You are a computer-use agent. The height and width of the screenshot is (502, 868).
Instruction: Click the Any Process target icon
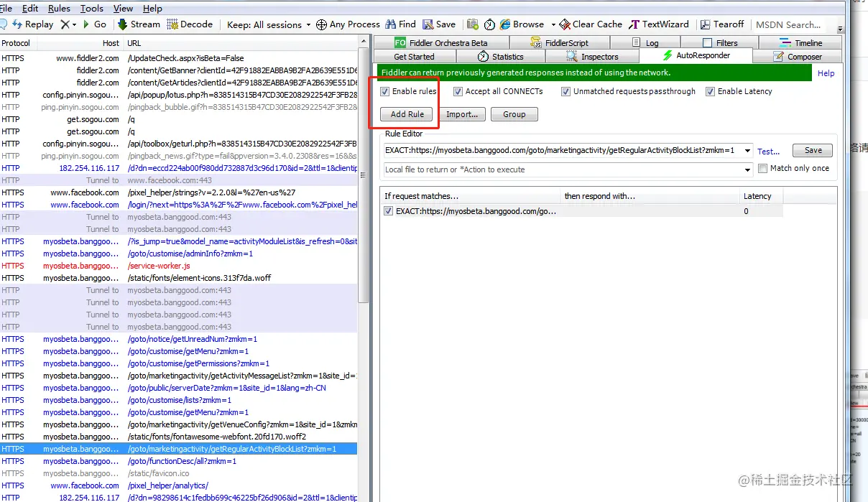click(321, 24)
